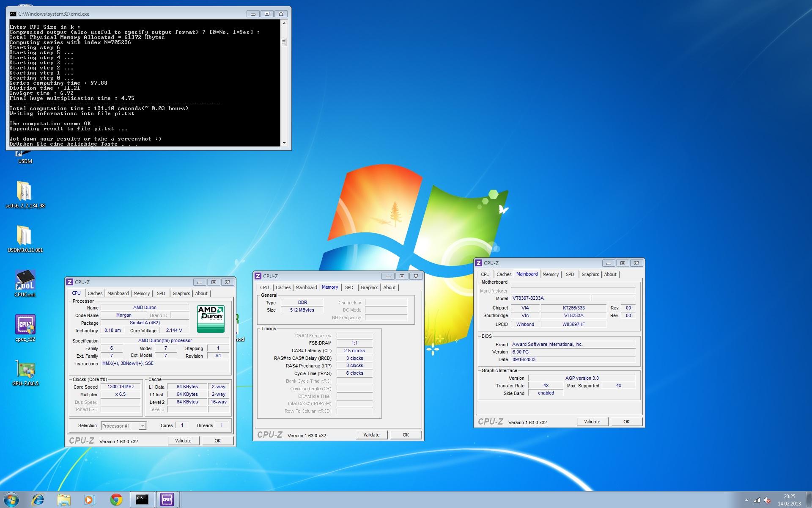812x508 pixels.
Task: Open Windows Media Player from the taskbar
Action: pyautogui.click(x=89, y=500)
